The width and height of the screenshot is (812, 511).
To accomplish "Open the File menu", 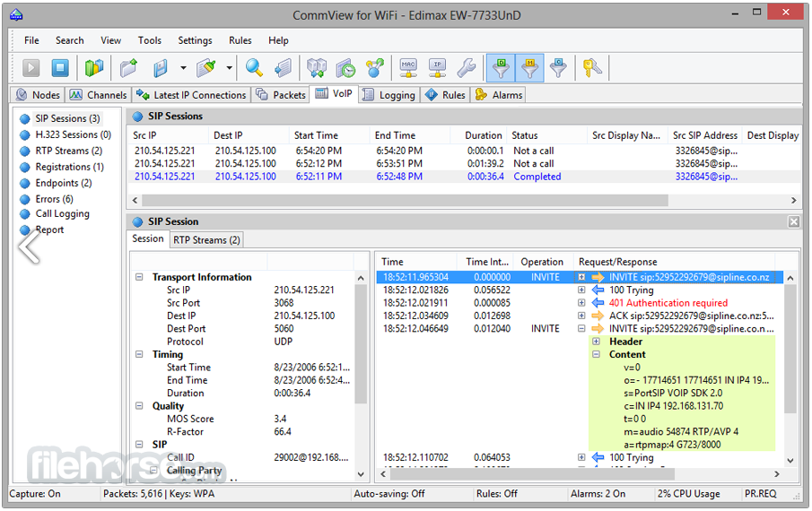I will [x=31, y=40].
